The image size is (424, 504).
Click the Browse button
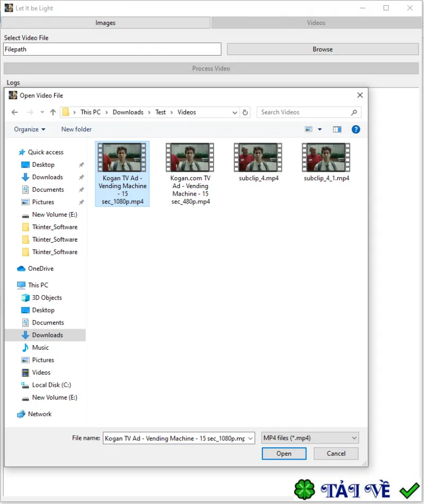click(x=322, y=49)
